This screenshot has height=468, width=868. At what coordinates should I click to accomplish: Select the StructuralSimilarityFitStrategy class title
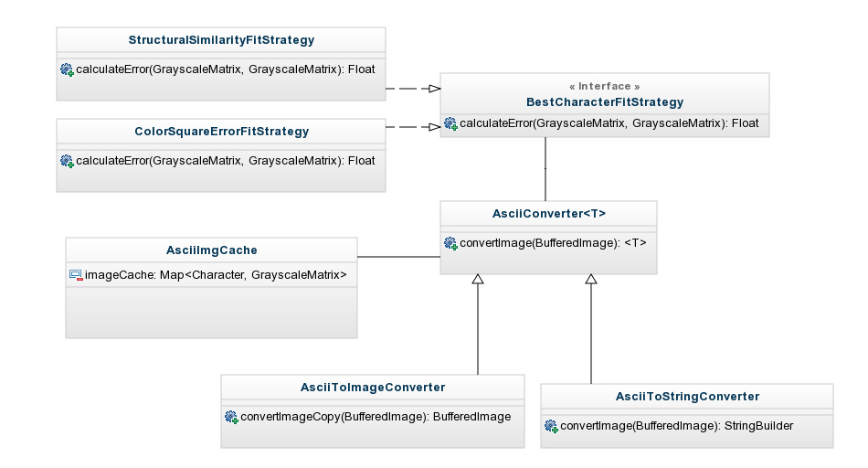(221, 40)
